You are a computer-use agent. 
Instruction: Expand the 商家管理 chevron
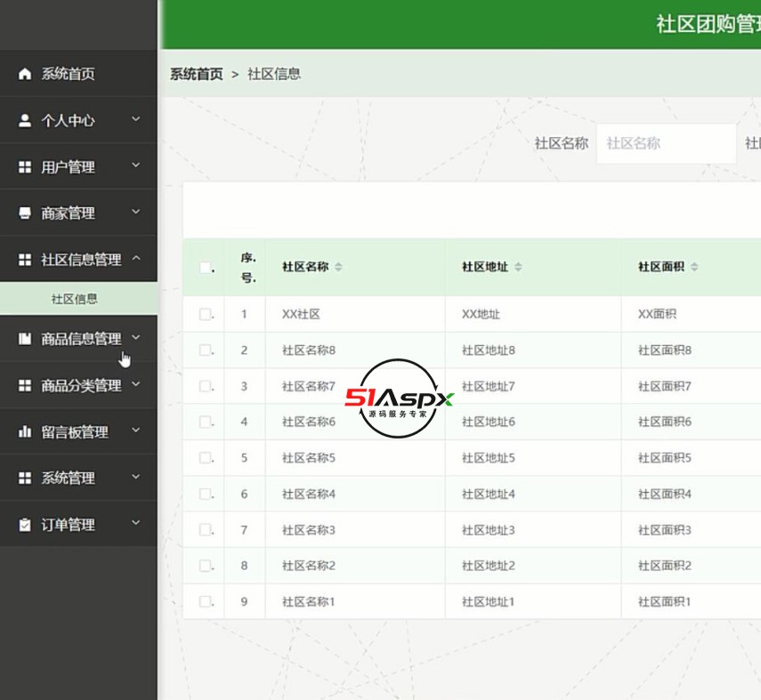point(136,212)
